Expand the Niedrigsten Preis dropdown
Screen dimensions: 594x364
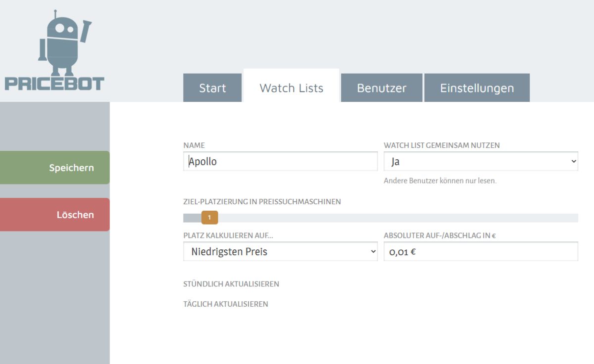(x=280, y=252)
